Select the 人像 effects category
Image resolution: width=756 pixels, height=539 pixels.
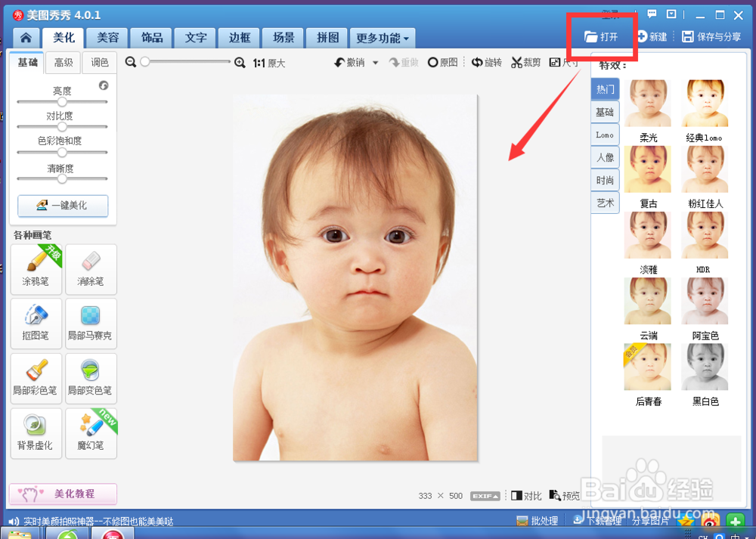point(605,157)
